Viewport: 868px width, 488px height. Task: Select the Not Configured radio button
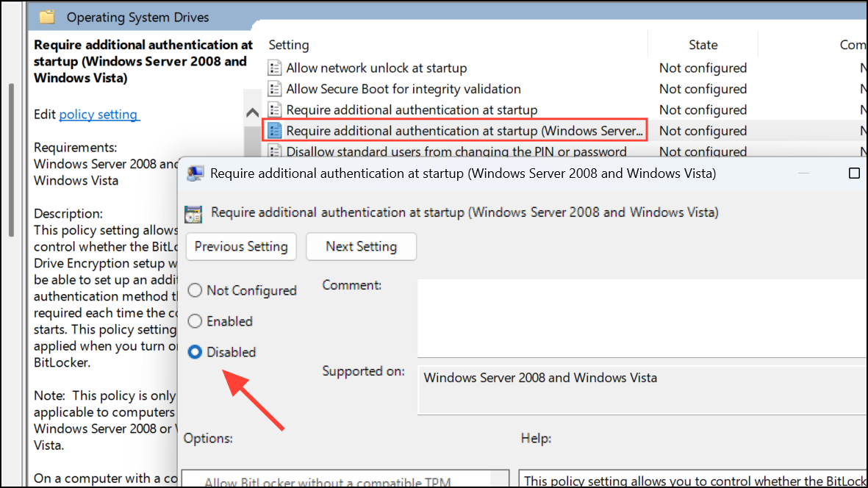(x=195, y=290)
